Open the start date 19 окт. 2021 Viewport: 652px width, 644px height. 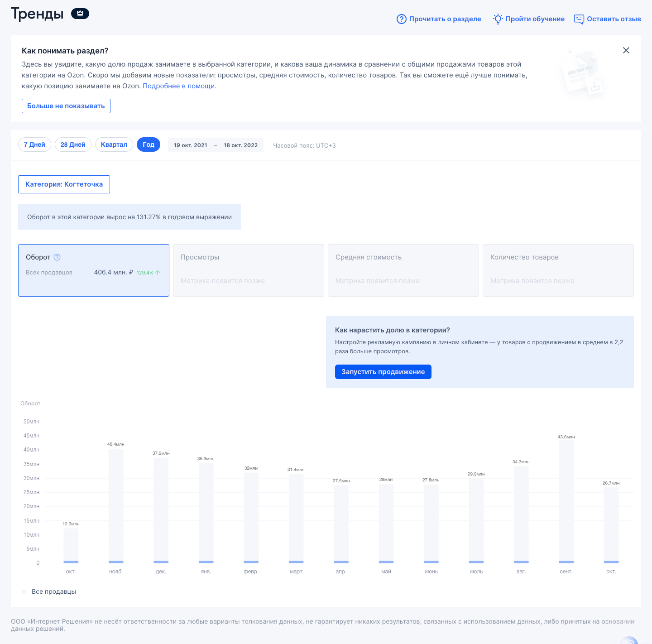coord(191,145)
